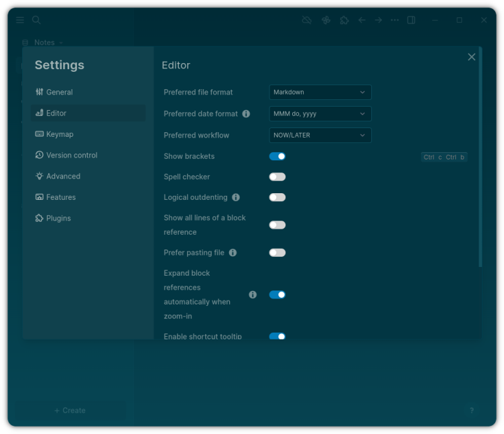Click the search magnifier icon in the top bar
This screenshot has height=434, width=504.
coord(37,20)
